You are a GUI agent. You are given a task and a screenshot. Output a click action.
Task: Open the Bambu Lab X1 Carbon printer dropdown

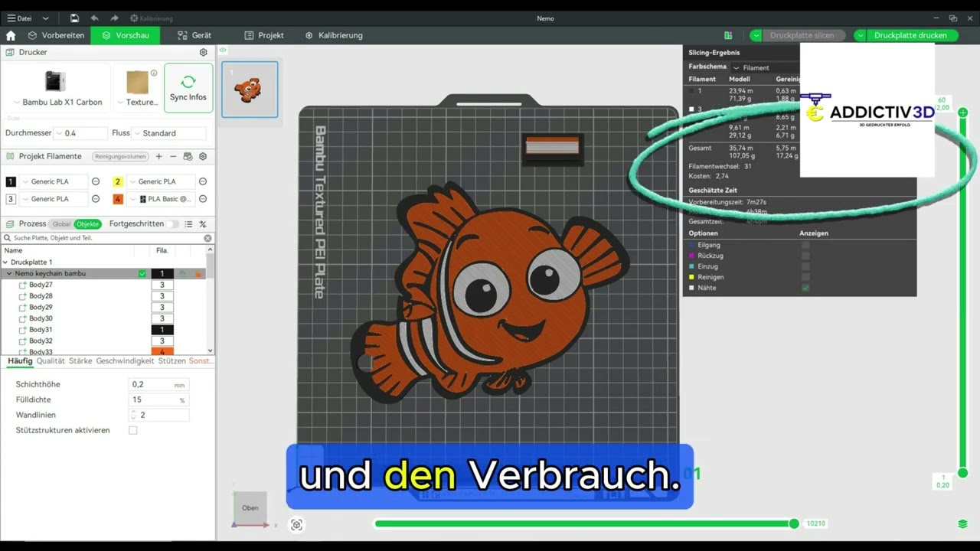click(x=17, y=103)
